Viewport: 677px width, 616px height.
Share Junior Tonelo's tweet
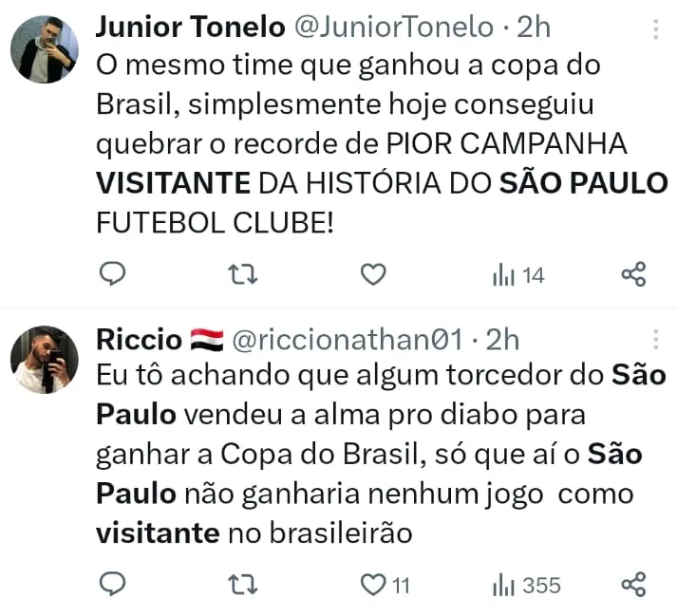coord(633,274)
